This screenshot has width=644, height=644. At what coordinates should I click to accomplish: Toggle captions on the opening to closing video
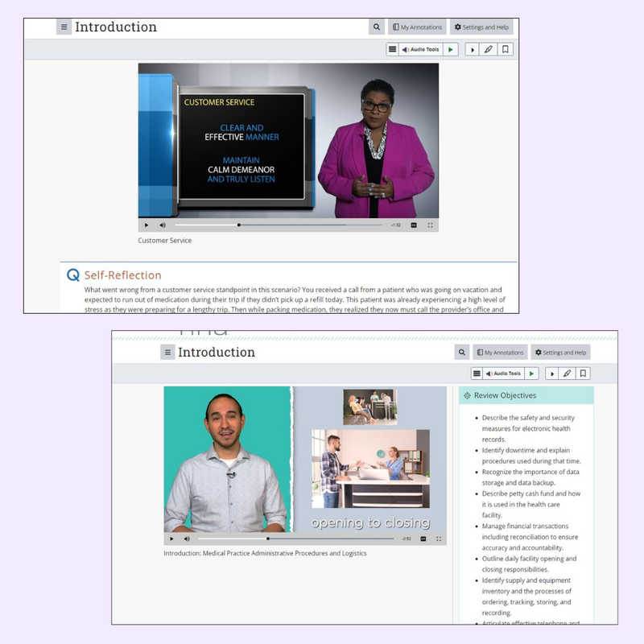pyautogui.click(x=423, y=539)
